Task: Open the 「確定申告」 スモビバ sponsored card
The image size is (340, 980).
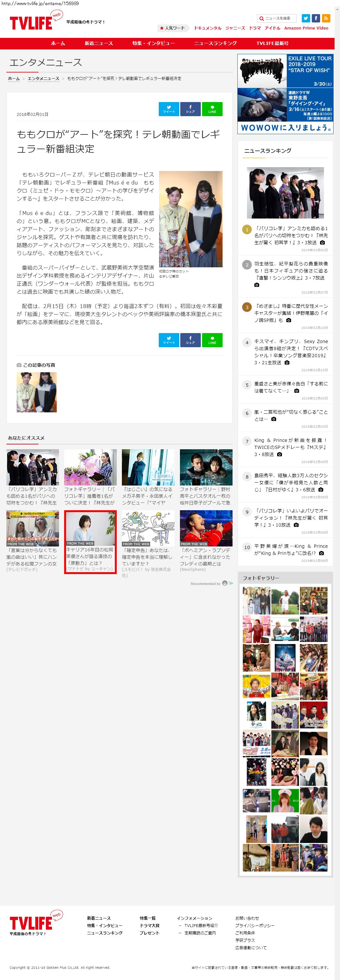Action: (148, 544)
